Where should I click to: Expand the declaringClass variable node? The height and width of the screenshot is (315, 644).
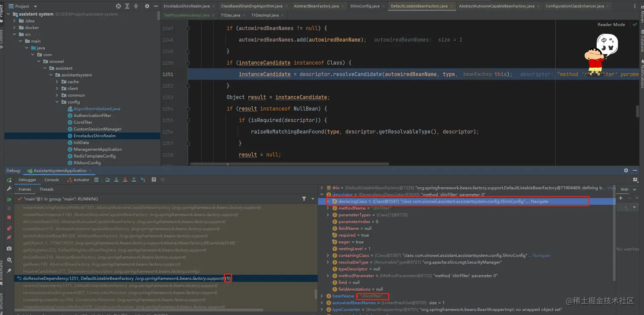328,201
